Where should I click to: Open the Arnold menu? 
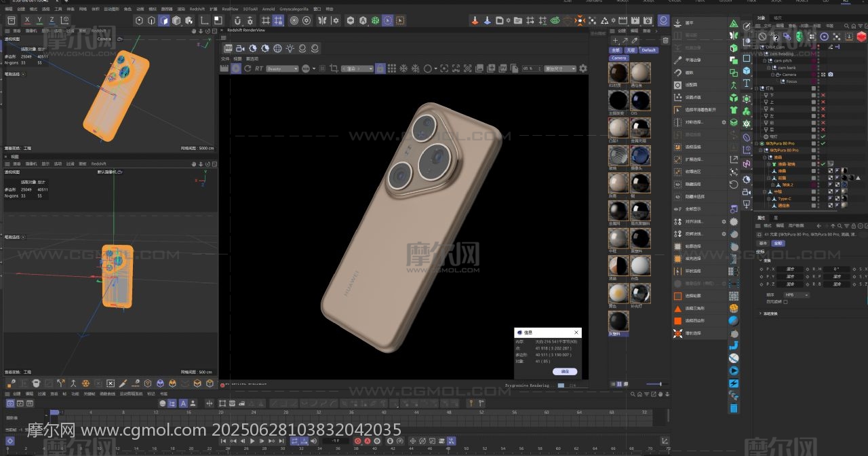point(269,9)
